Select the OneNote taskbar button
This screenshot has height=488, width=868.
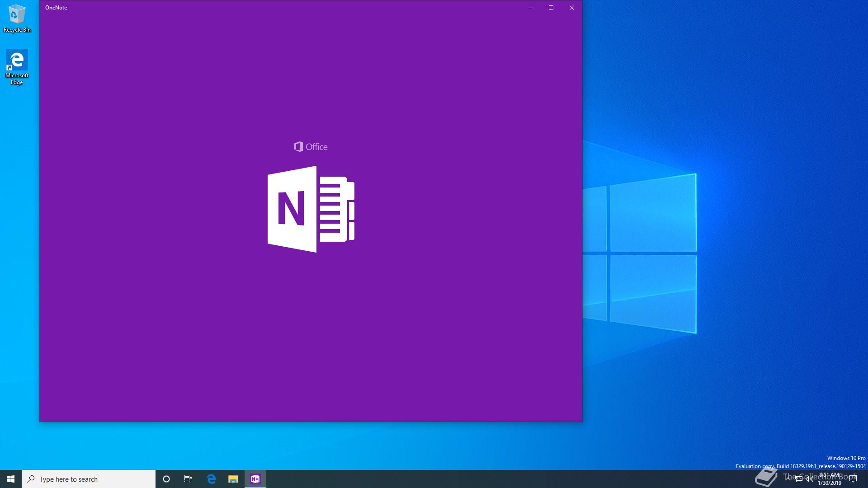(x=255, y=479)
